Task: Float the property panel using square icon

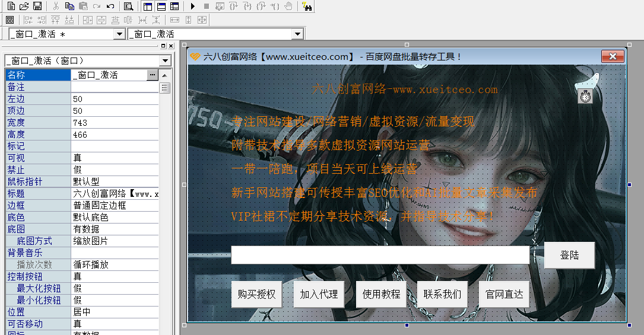Action: pos(163,46)
